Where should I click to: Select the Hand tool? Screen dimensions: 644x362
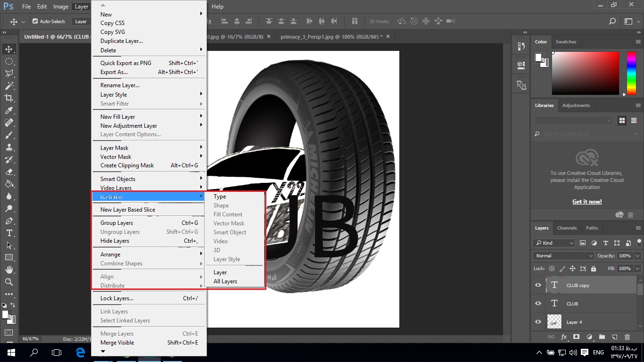(x=8, y=270)
